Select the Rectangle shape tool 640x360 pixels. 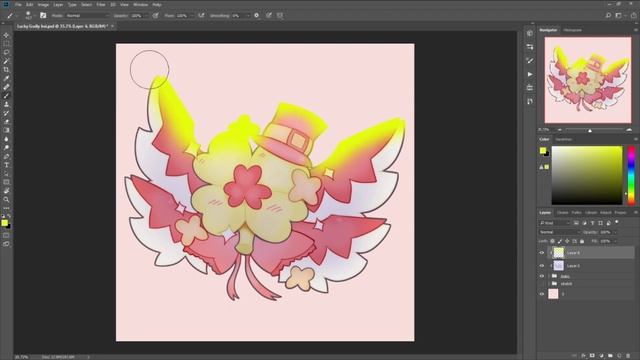(x=6, y=182)
